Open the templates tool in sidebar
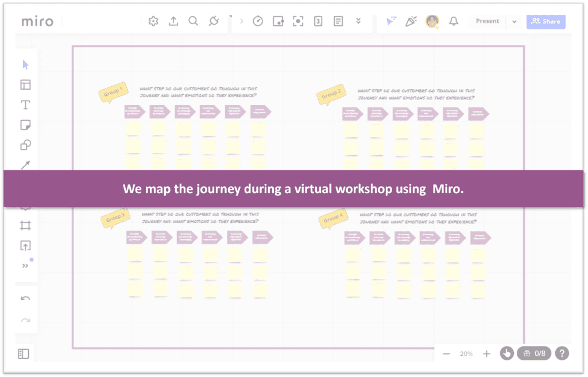This screenshot has width=588, height=377. [25, 85]
